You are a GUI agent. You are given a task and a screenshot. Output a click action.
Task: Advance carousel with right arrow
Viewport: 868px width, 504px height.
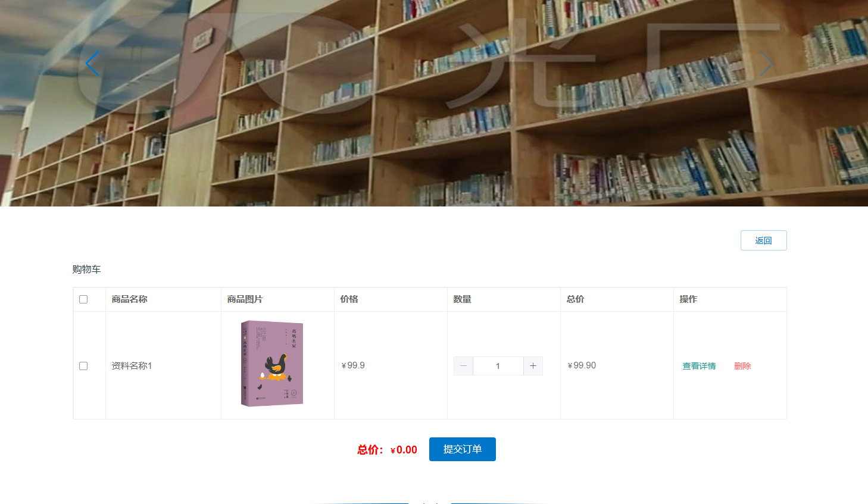767,64
